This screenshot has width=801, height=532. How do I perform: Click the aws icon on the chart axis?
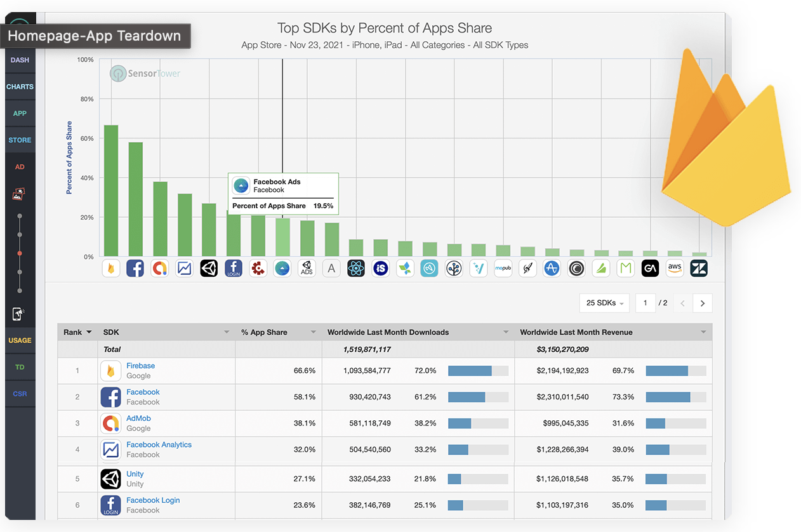click(675, 269)
